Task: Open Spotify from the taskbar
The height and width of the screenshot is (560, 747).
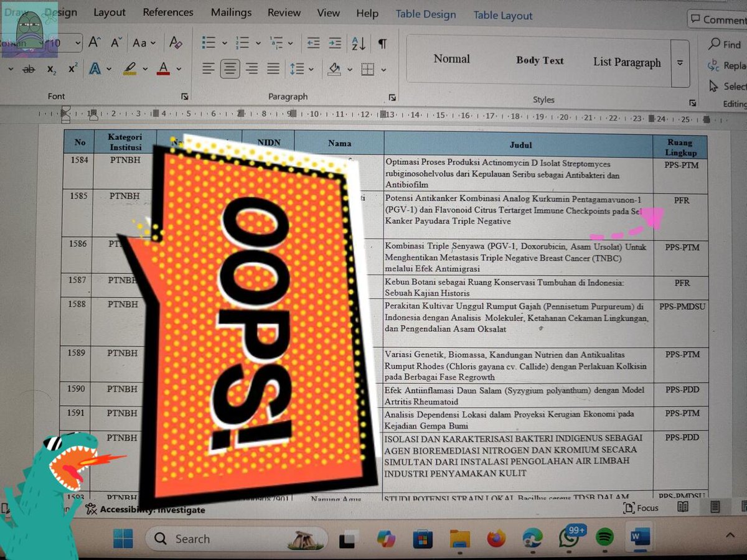Action: tap(604, 536)
